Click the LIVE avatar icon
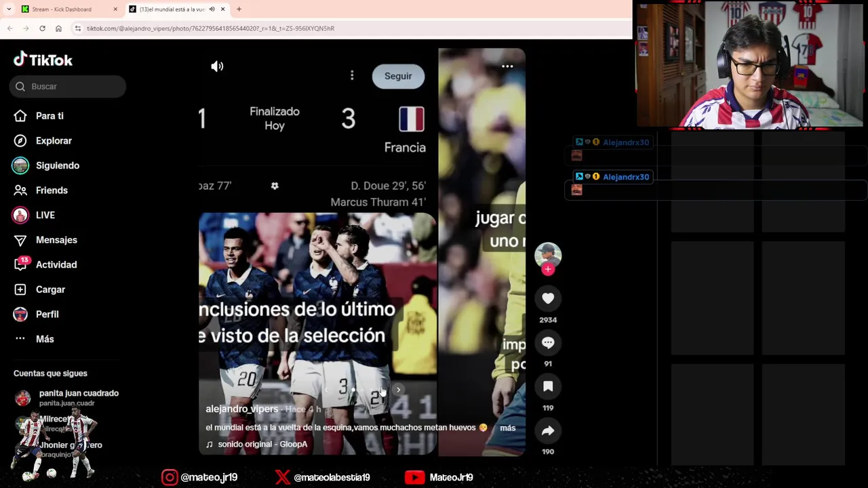868x488 pixels. click(x=20, y=215)
